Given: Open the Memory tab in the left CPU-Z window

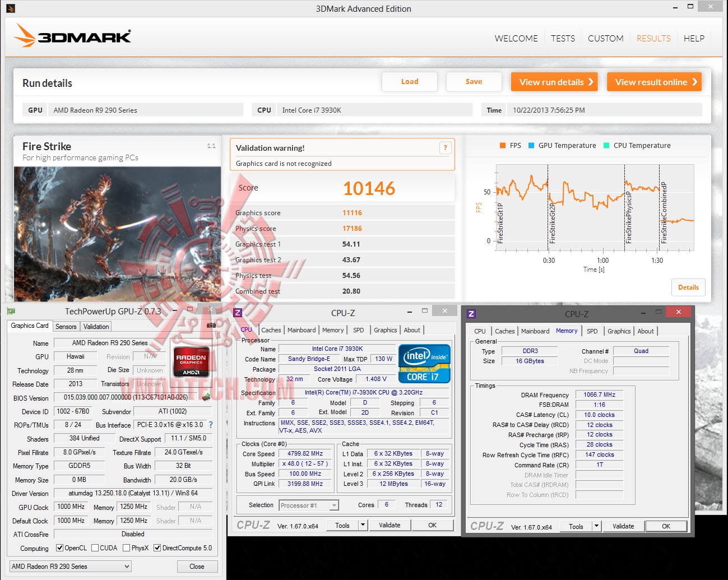Looking at the screenshot, I should click(333, 330).
